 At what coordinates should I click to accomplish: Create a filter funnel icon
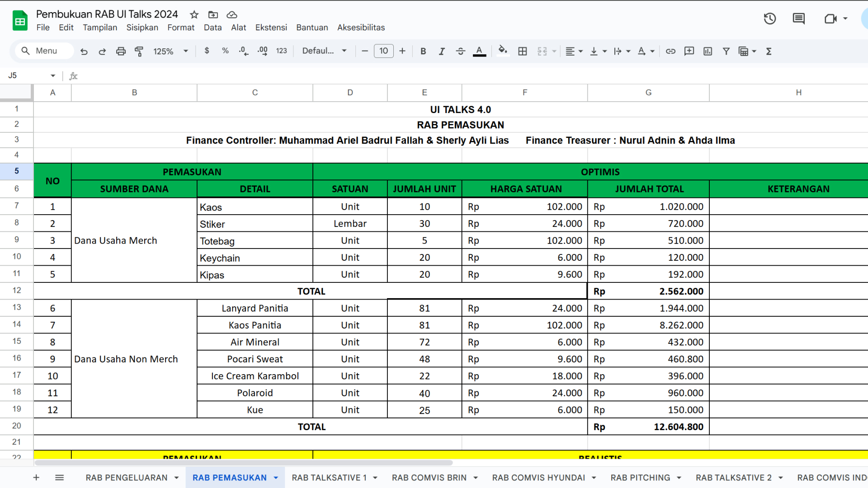click(726, 51)
